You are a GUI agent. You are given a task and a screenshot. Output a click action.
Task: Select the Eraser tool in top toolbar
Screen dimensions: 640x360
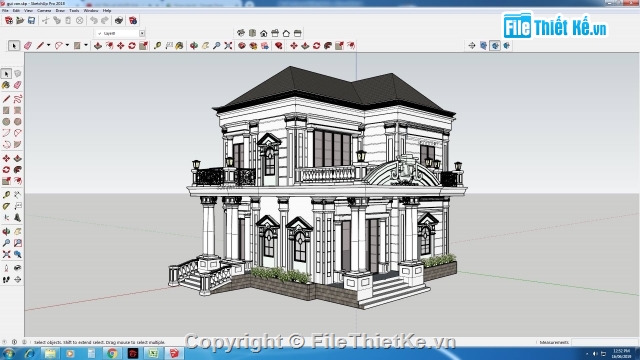pyautogui.click(x=28, y=46)
